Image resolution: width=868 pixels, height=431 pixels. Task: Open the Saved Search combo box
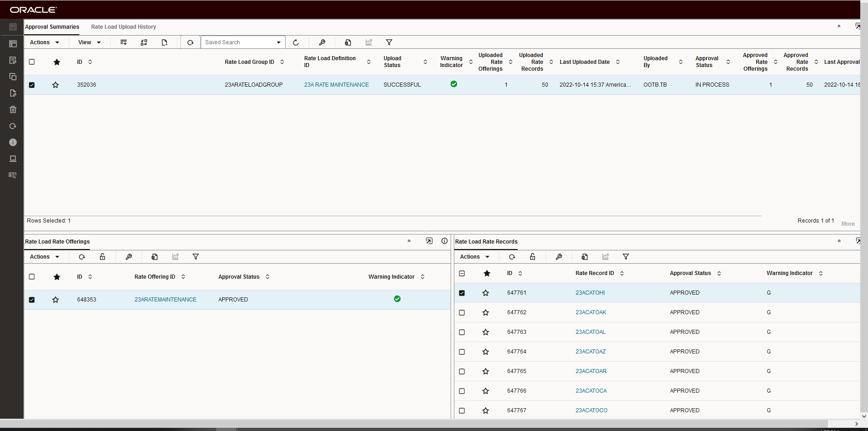pos(243,42)
